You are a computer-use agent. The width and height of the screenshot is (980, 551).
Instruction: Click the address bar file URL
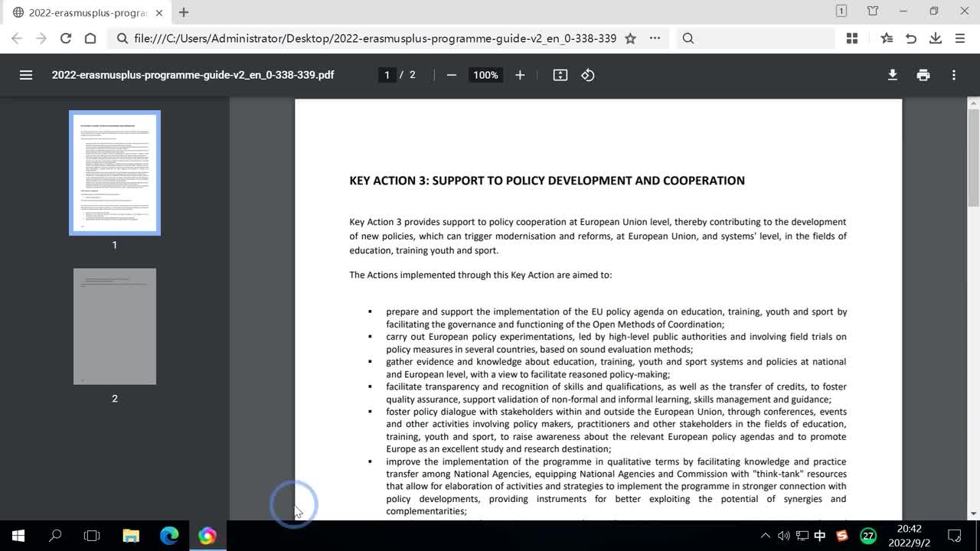pyautogui.click(x=375, y=38)
